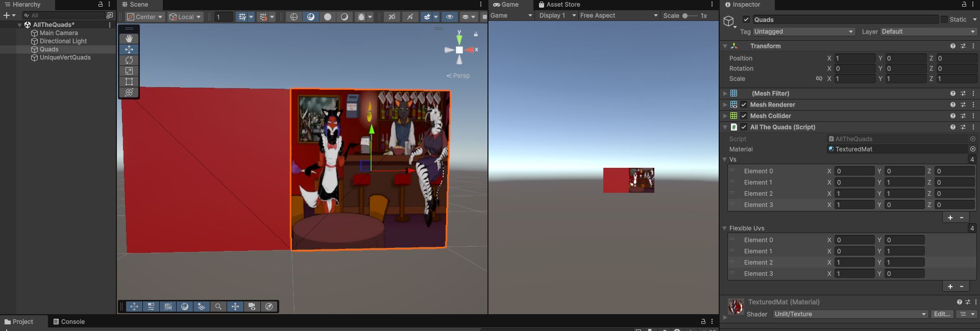Switch to Shaded Wireframe draw mode
Viewport: 980px width, 331px height.
click(311, 17)
